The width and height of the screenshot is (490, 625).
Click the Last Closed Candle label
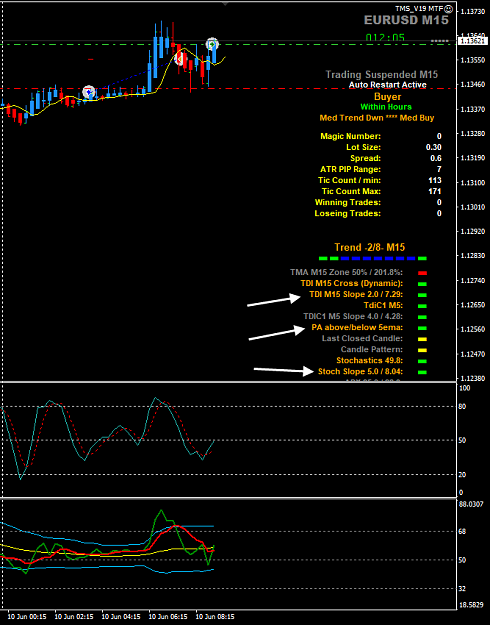(x=362, y=338)
